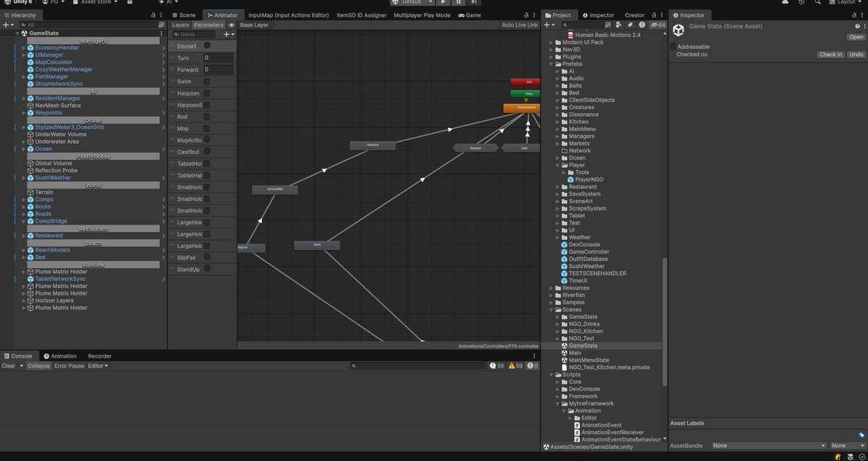Lock the Hierarchy panel with padlock icon
868x461 pixels.
[152, 14]
